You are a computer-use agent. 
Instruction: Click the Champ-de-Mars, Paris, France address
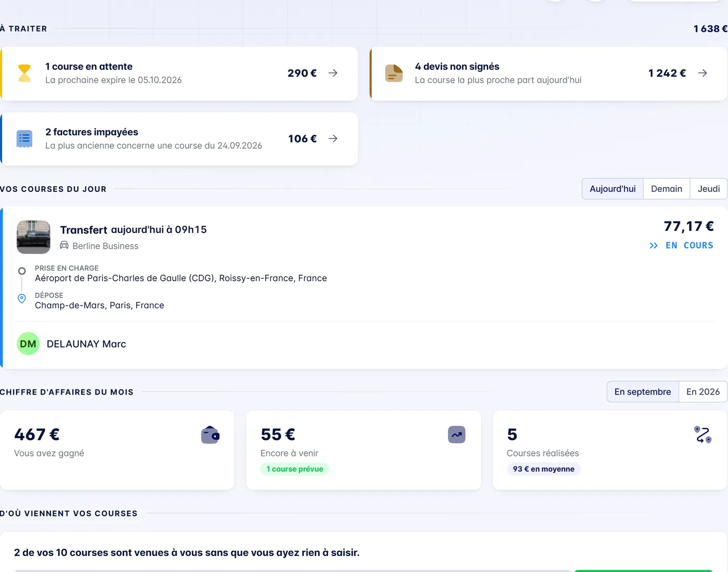coord(99,305)
